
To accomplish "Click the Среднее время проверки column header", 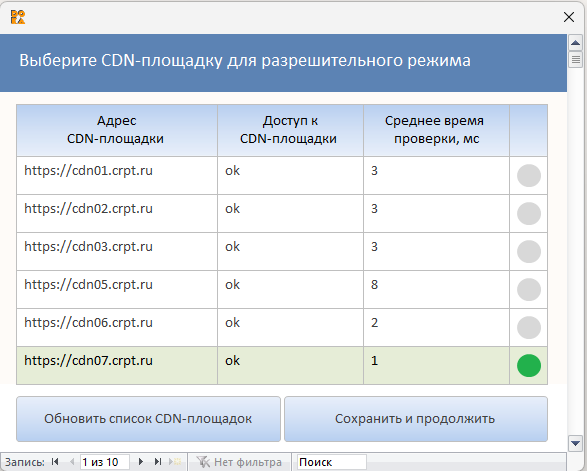I will pos(436,130).
